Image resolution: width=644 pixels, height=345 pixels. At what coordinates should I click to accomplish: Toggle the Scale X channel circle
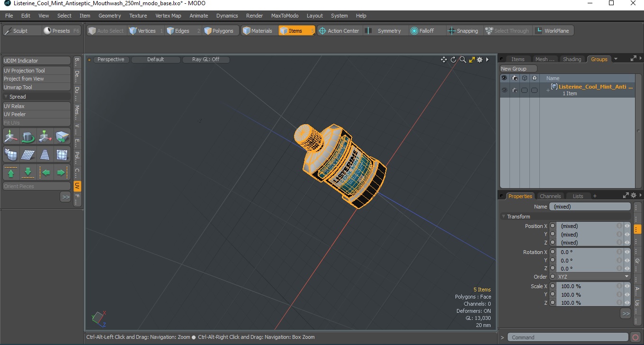tap(552, 286)
